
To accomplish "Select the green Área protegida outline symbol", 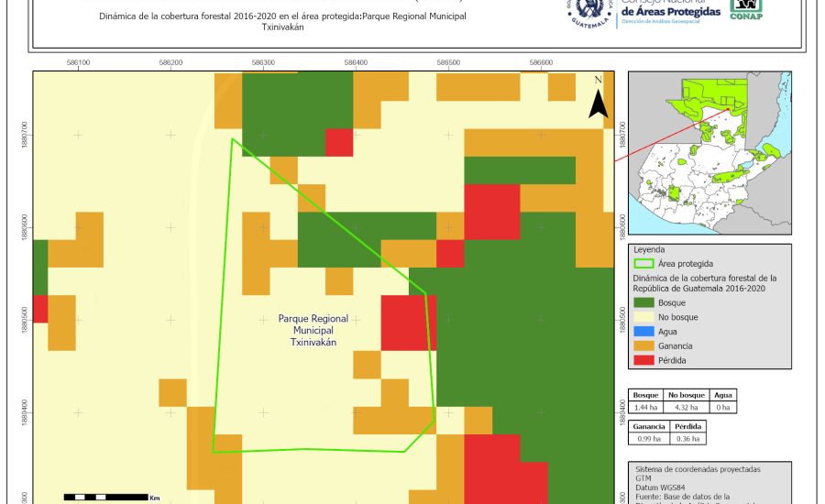I will coord(643,263).
